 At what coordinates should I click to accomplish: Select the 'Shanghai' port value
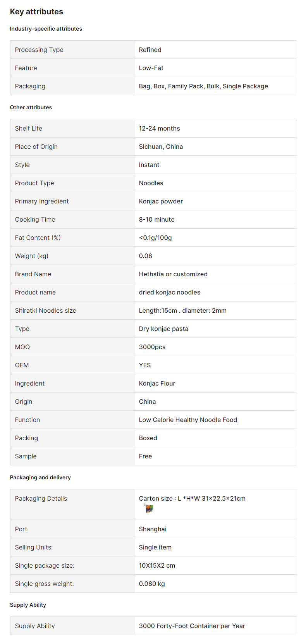(153, 529)
